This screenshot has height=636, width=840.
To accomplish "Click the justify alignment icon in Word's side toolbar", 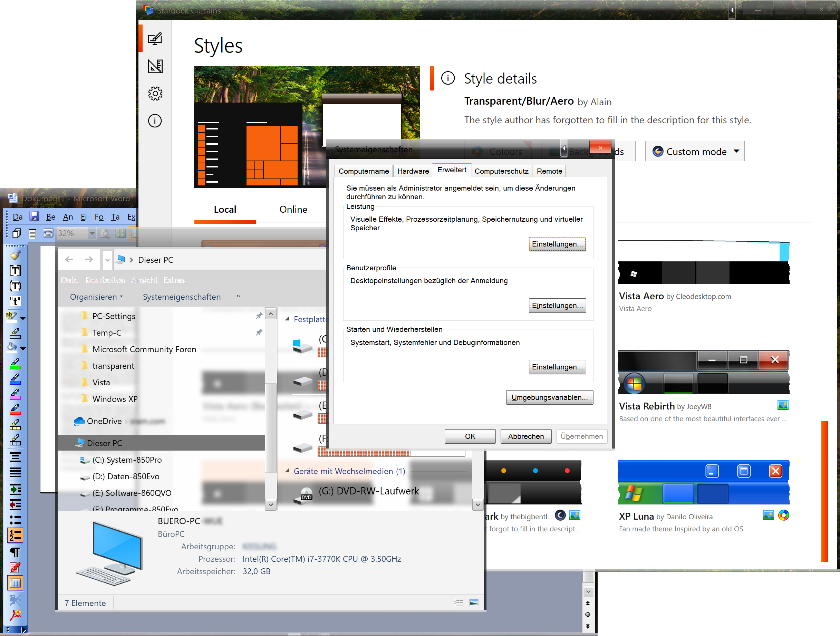I will [x=15, y=473].
